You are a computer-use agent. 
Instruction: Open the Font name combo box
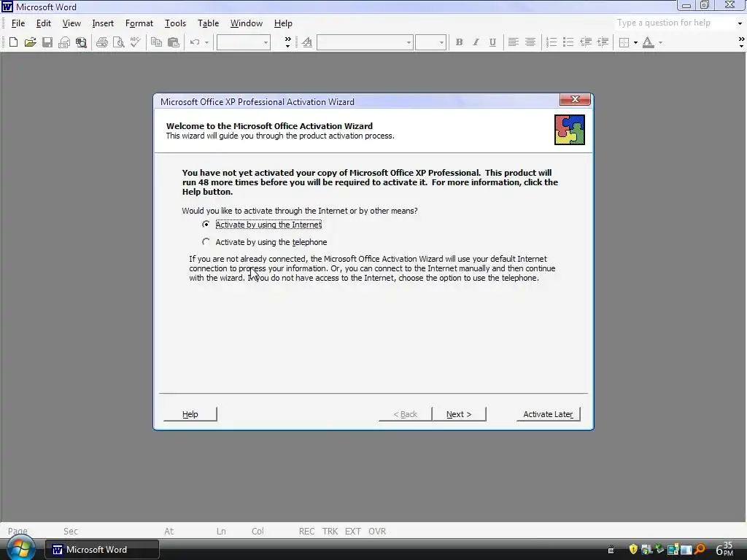click(x=365, y=42)
